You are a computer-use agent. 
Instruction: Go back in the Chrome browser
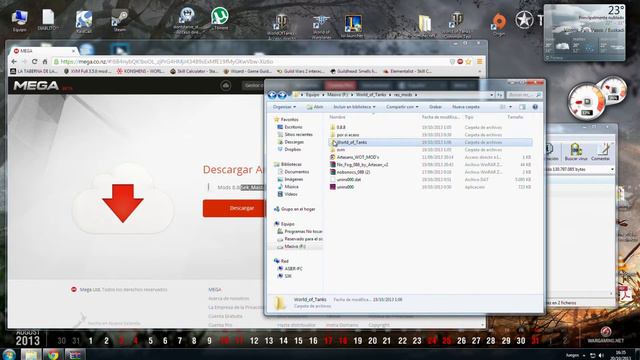tap(14, 62)
